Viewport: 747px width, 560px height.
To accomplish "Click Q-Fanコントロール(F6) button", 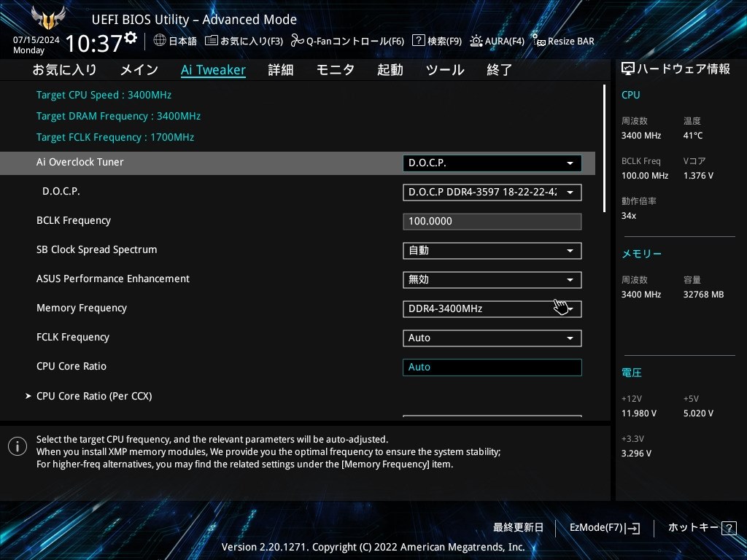I will click(x=348, y=41).
